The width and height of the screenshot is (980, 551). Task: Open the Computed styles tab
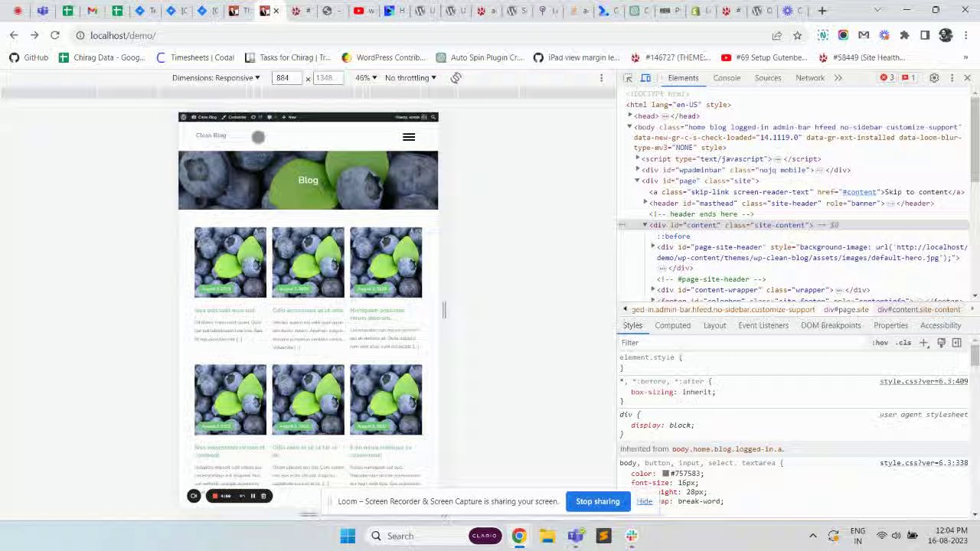[672, 326]
